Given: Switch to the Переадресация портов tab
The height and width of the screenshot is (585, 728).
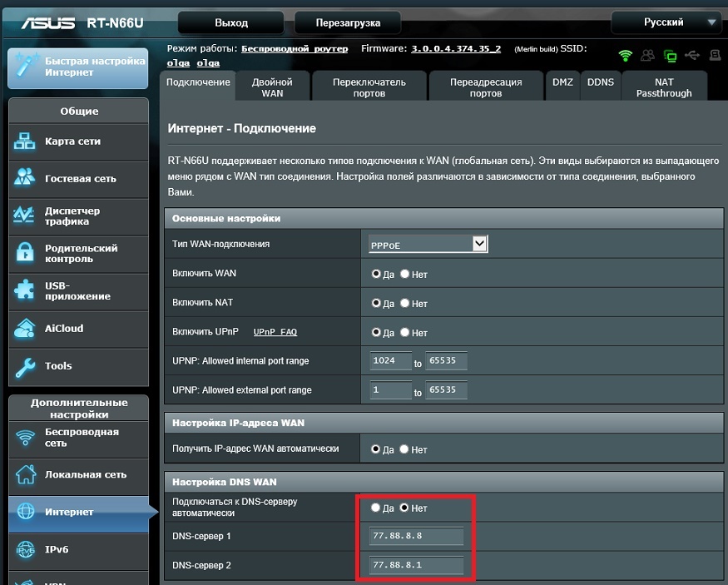Looking at the screenshot, I should coord(485,87).
